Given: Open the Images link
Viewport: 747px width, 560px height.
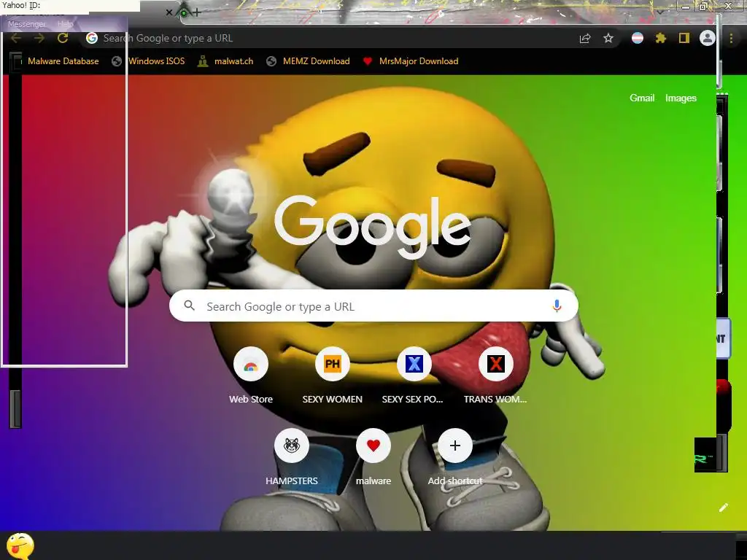Looking at the screenshot, I should click(x=681, y=98).
